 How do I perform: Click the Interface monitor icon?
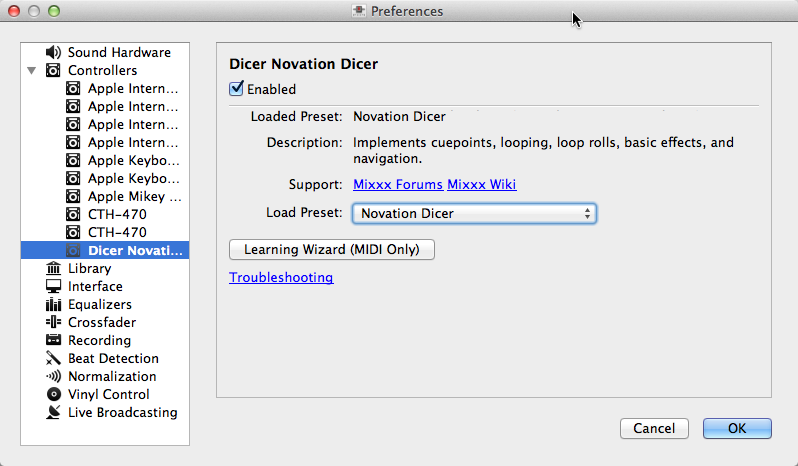(53, 286)
